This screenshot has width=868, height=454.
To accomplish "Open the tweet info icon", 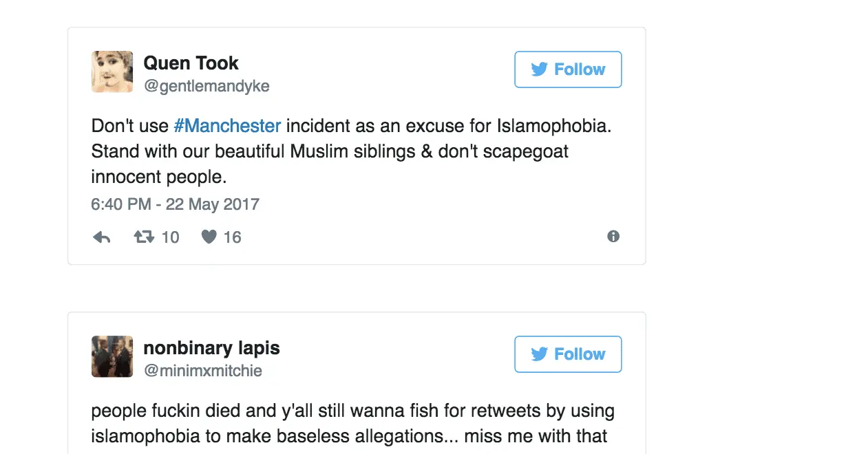I will 613,237.
